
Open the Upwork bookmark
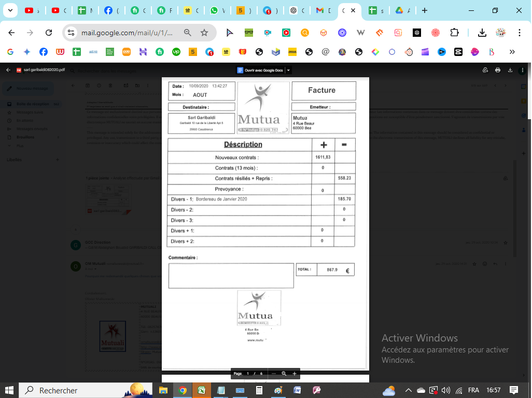176,52
